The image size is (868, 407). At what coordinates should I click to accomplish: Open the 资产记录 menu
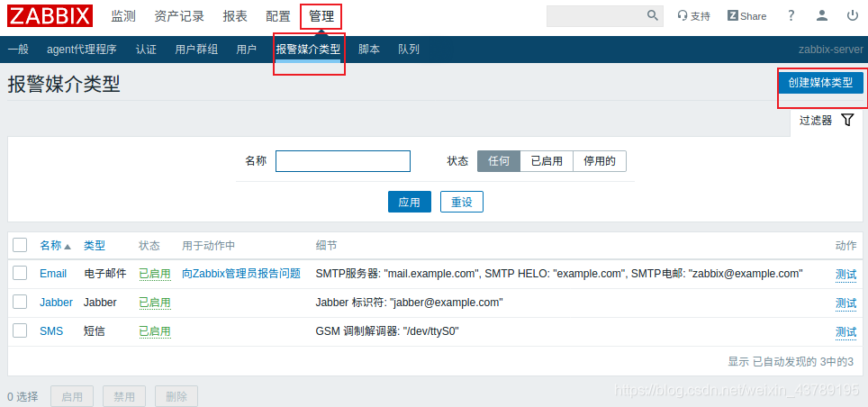[x=179, y=16]
